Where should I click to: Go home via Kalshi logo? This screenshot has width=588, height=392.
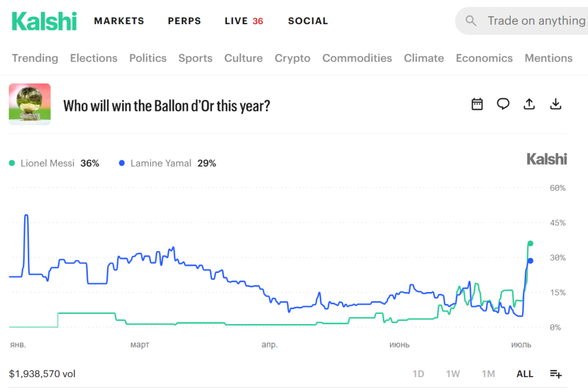(44, 21)
